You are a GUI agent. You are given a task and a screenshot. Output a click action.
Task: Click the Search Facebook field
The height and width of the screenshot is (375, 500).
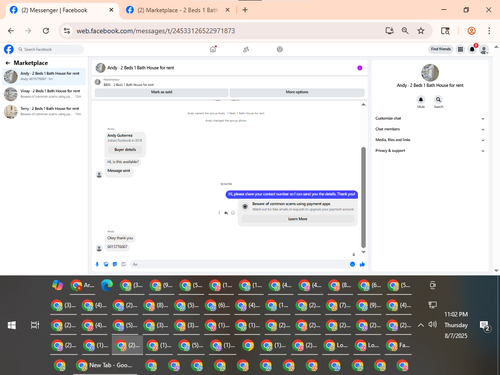(x=50, y=49)
